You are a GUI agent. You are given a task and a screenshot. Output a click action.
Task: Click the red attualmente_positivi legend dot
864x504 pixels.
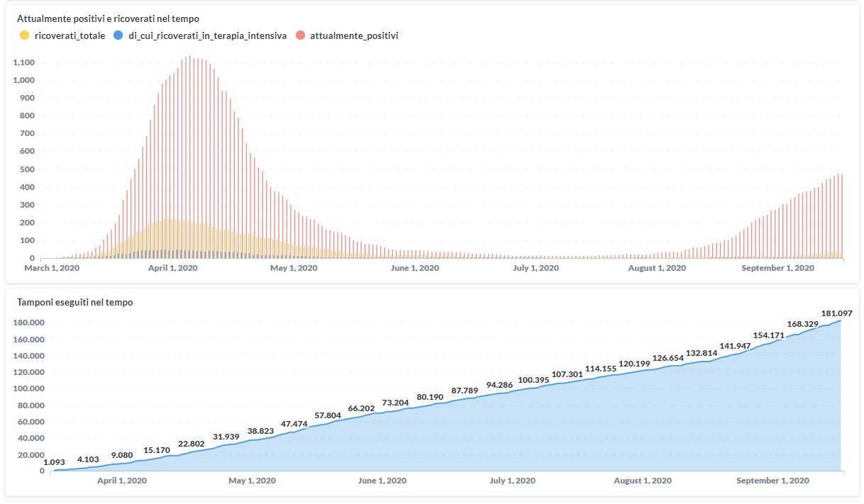coord(300,35)
